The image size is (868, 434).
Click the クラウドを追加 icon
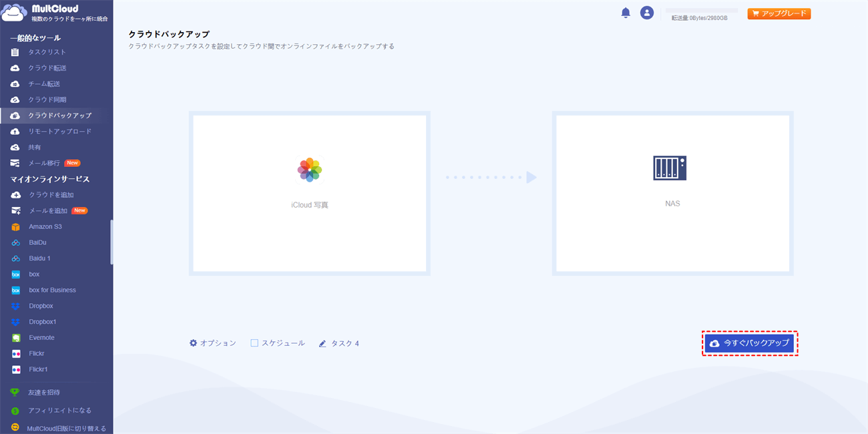[x=15, y=195]
